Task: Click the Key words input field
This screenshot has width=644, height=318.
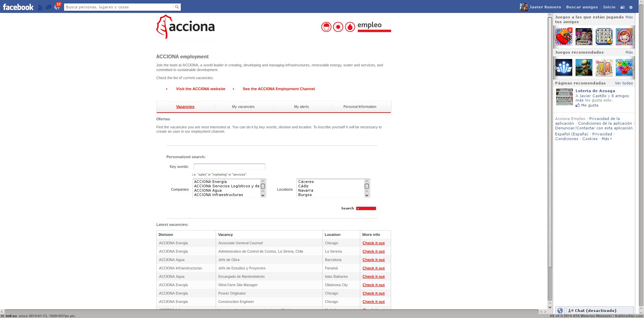Action: 229,167
